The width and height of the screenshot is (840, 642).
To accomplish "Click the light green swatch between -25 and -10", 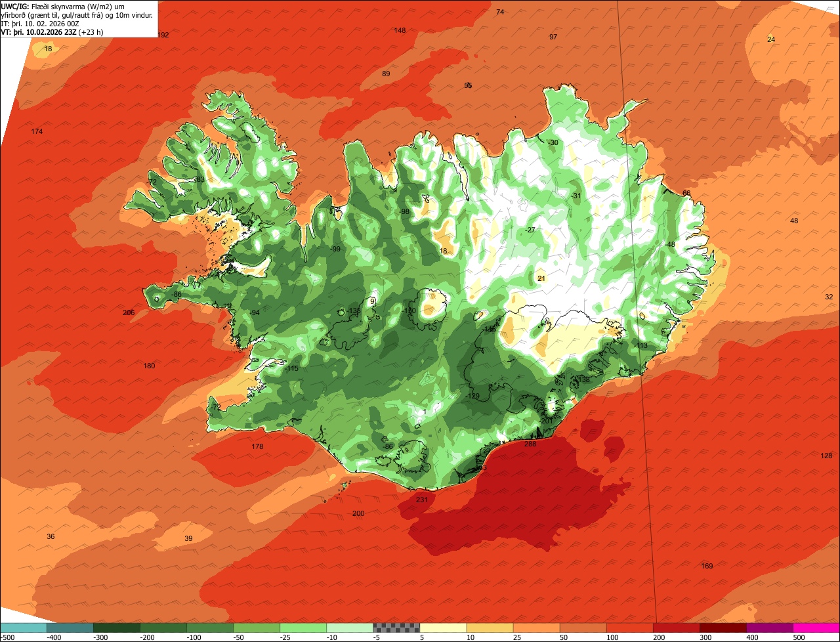I will 303,628.
